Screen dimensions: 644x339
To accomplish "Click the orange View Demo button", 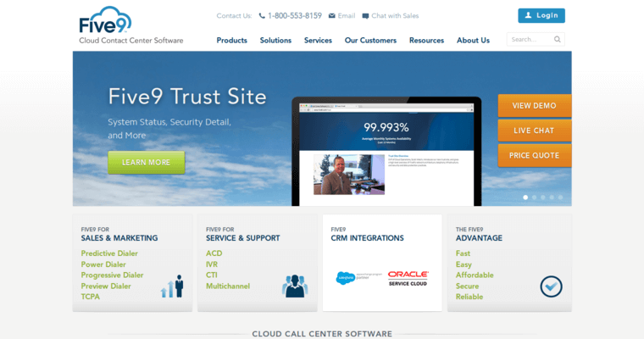I will 534,106.
